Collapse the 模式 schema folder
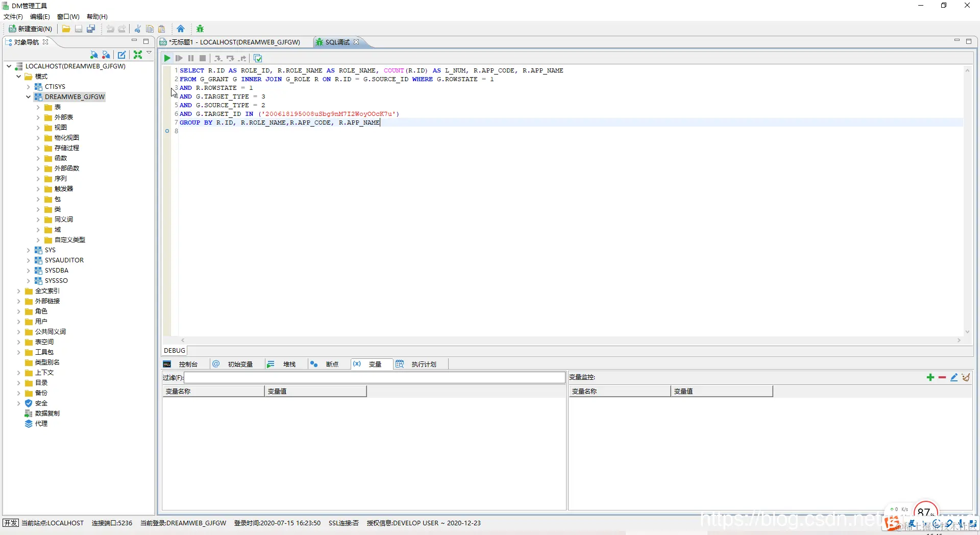This screenshot has height=535, width=980. coord(19,76)
